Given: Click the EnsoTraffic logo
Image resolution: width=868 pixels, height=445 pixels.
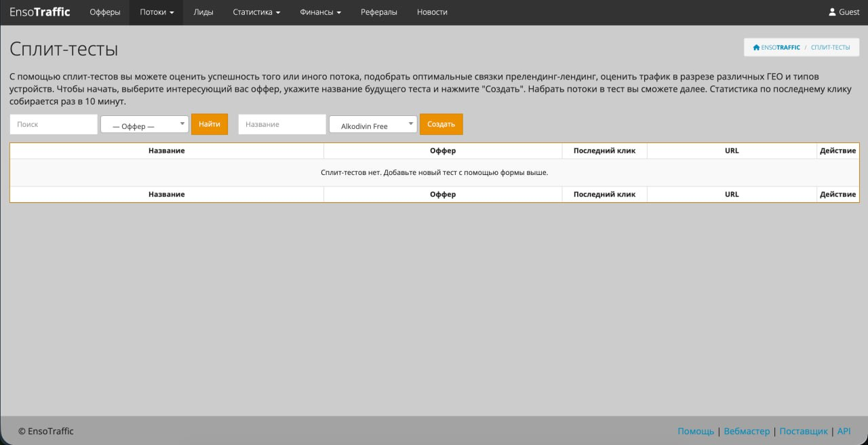Looking at the screenshot, I should coord(39,12).
